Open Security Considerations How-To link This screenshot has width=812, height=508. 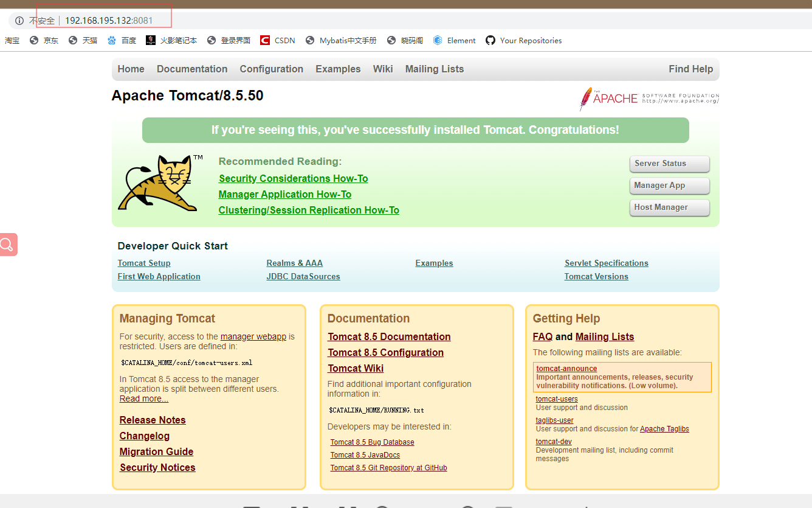click(x=294, y=178)
